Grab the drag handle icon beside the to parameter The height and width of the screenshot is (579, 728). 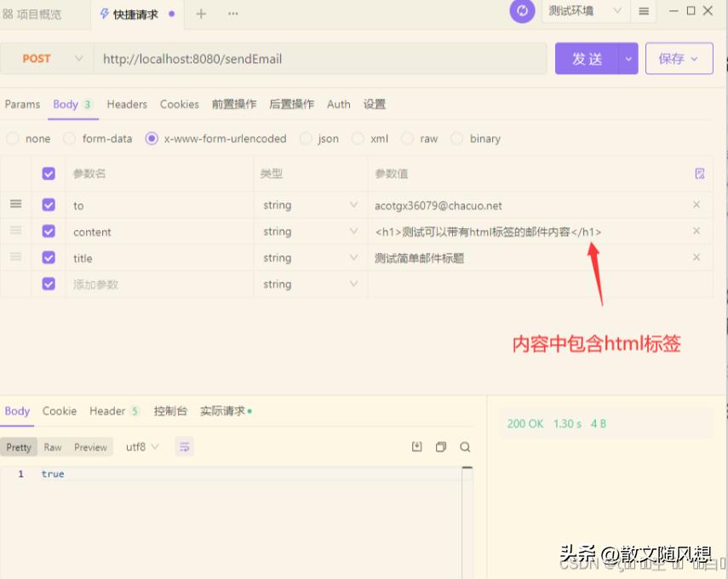pos(14,204)
